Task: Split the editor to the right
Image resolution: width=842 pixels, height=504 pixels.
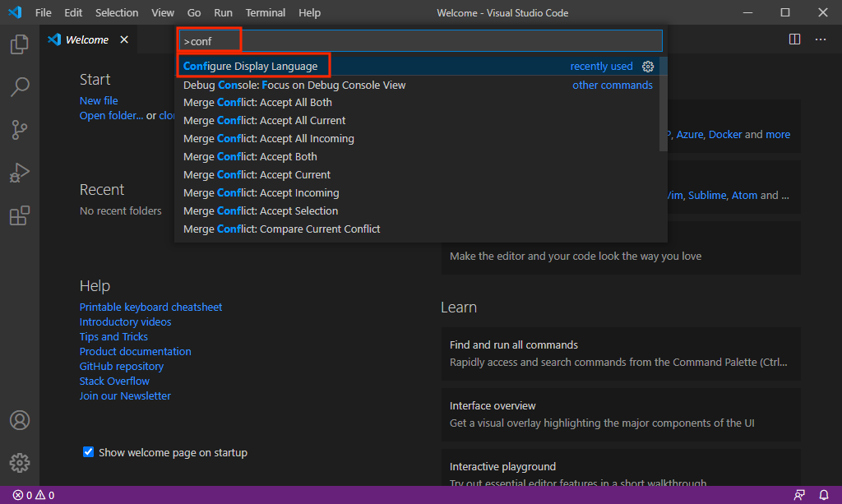Action: tap(795, 39)
